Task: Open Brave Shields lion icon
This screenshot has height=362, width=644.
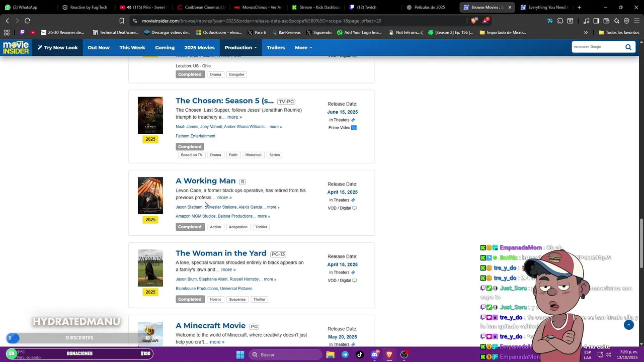Action: [x=473, y=21]
